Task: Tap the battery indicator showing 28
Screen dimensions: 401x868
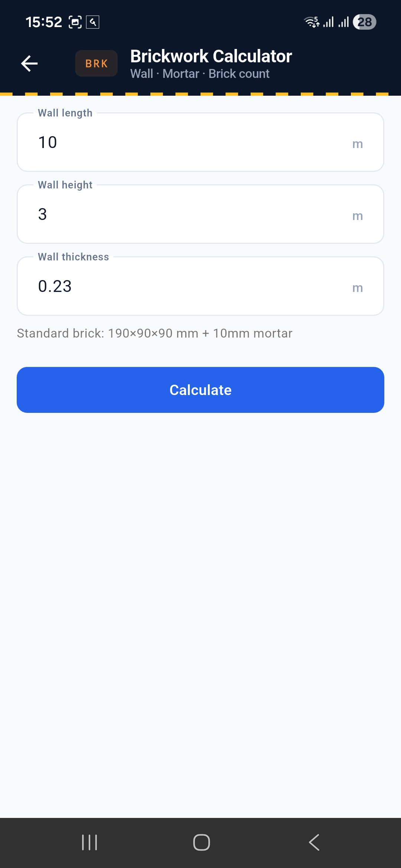Action: point(364,22)
